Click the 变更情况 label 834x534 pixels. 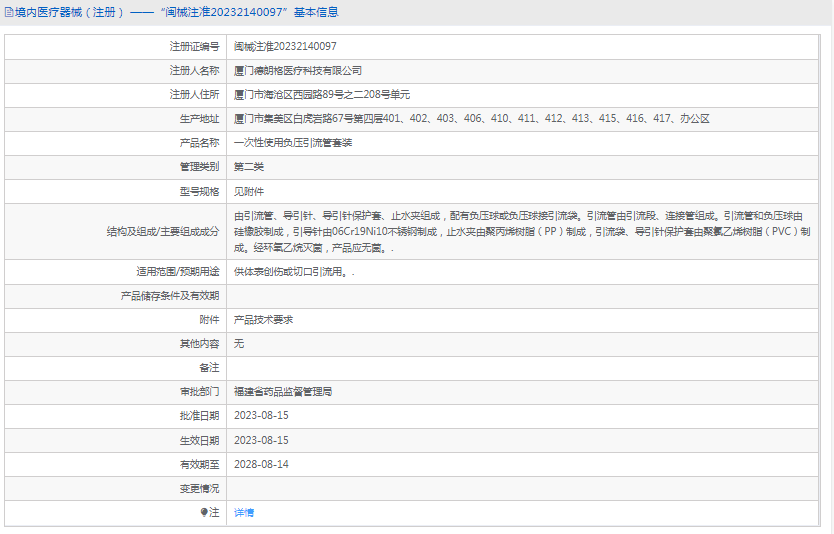pos(199,488)
